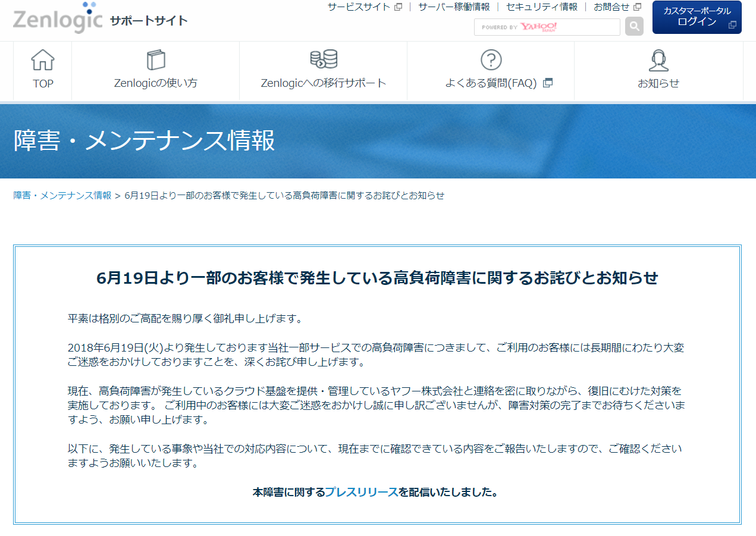Open FAQ via the question mark icon

pyautogui.click(x=490, y=59)
